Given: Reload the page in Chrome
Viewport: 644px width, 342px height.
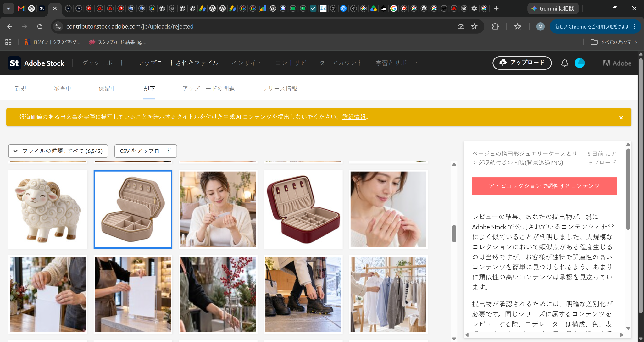Looking at the screenshot, I should 40,26.
